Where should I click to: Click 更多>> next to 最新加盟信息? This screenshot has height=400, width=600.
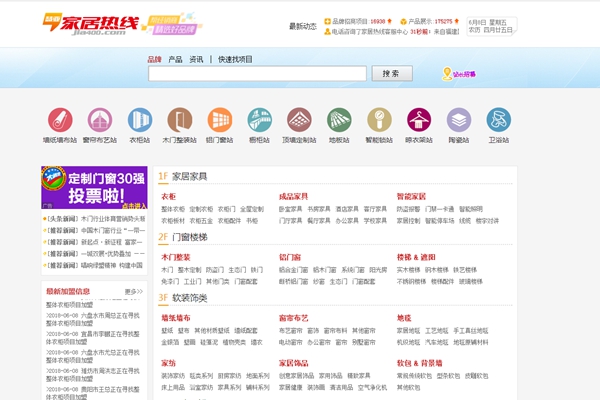tap(134, 292)
